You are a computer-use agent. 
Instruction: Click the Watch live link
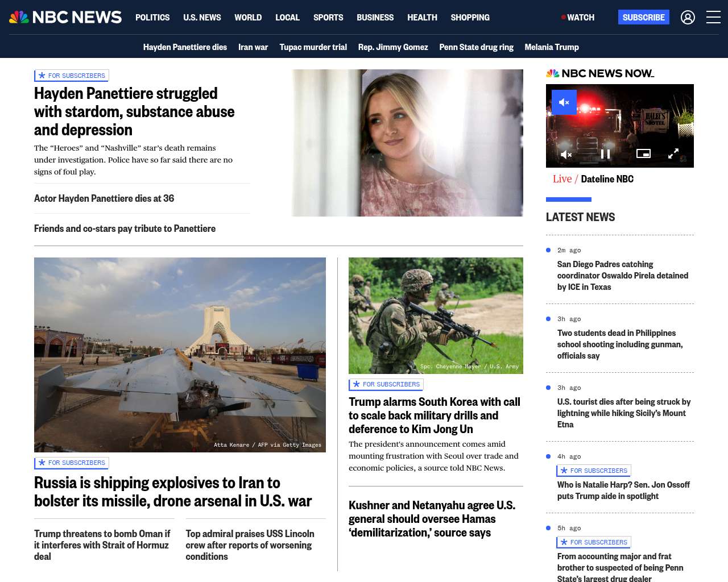point(578,18)
